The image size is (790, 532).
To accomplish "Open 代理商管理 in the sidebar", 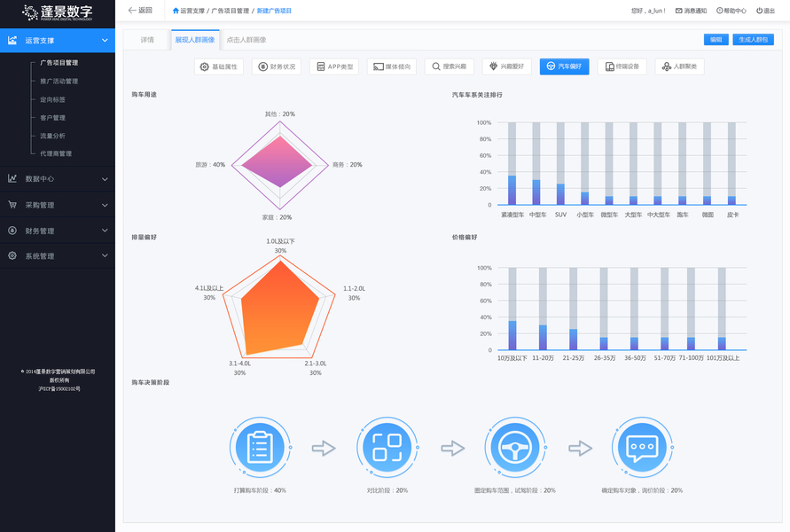I will (x=56, y=153).
